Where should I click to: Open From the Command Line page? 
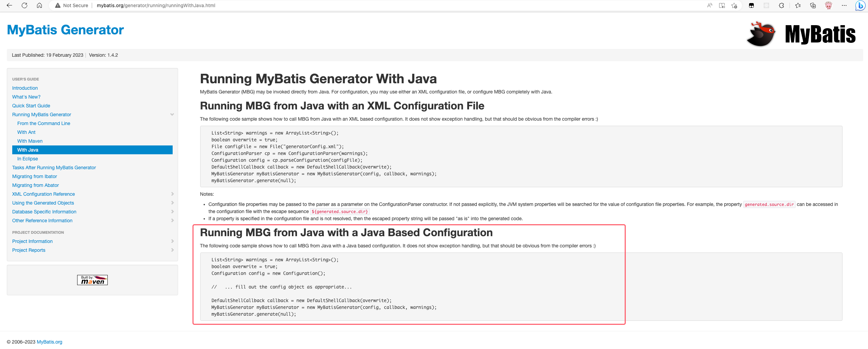[44, 123]
